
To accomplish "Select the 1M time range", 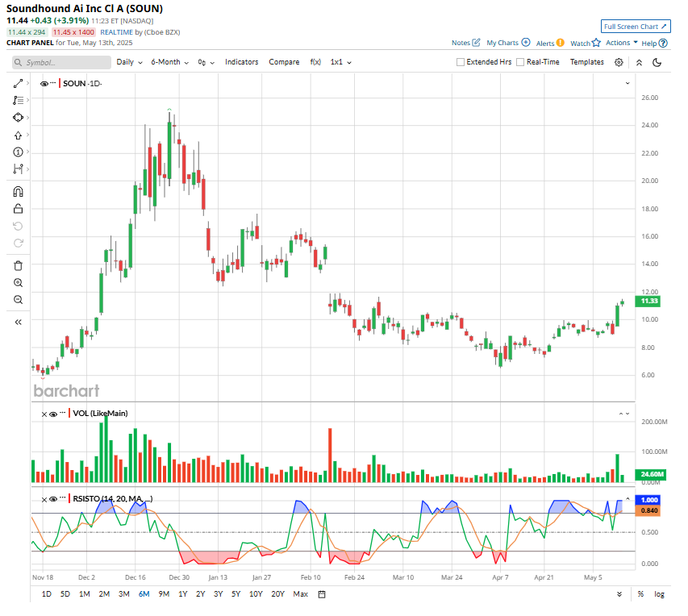I will click(x=84, y=594).
